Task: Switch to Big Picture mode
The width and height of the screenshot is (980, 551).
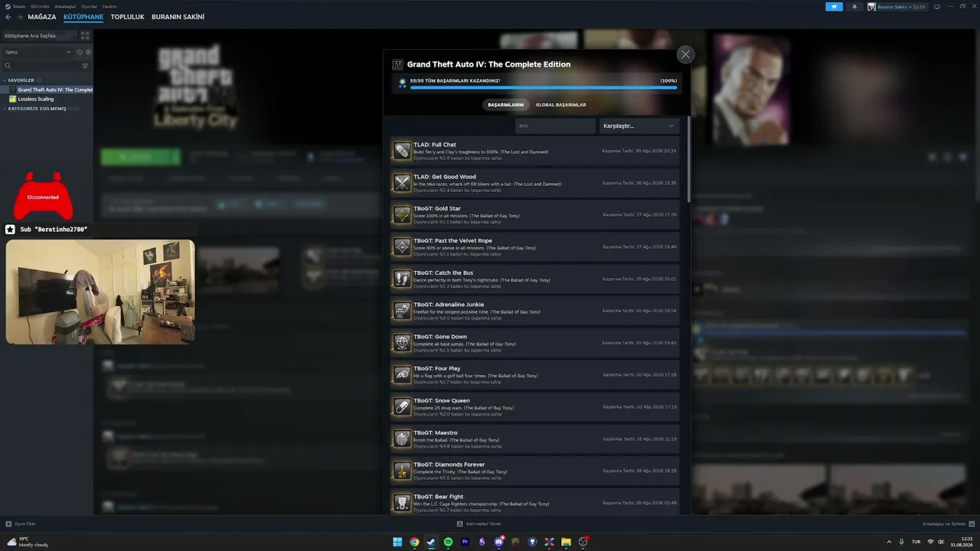Action: tap(936, 7)
